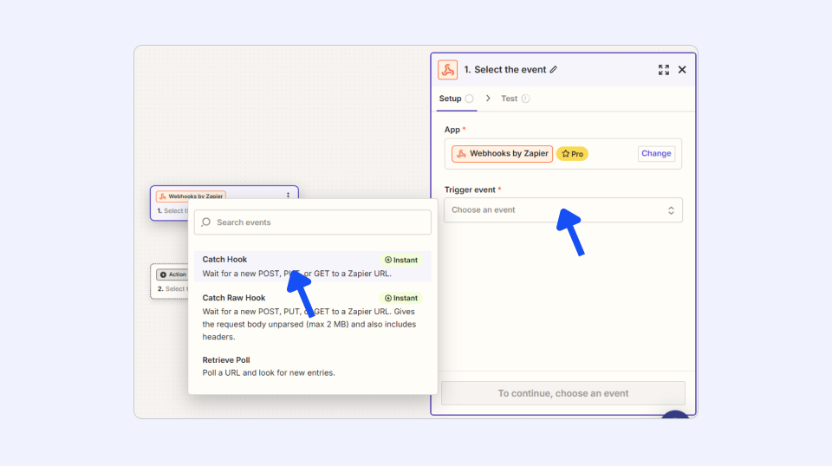Open the Trigger event dropdown
The width and height of the screenshot is (834, 466).
point(563,210)
